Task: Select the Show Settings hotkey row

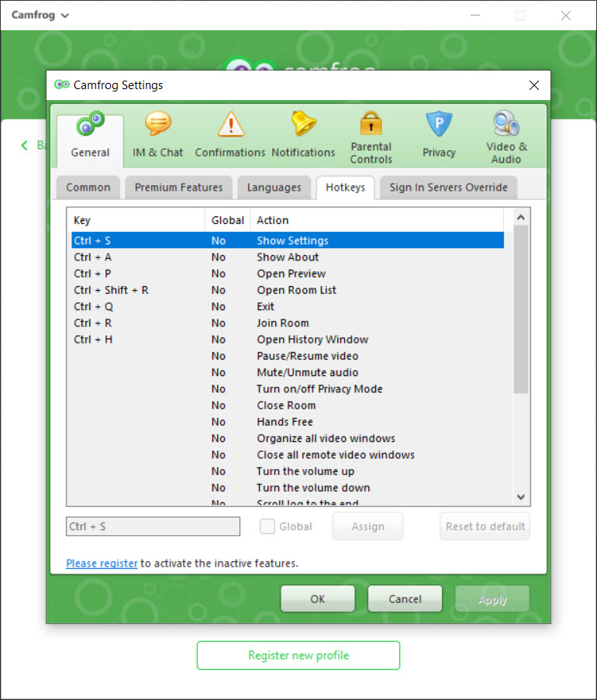Action: coord(288,240)
